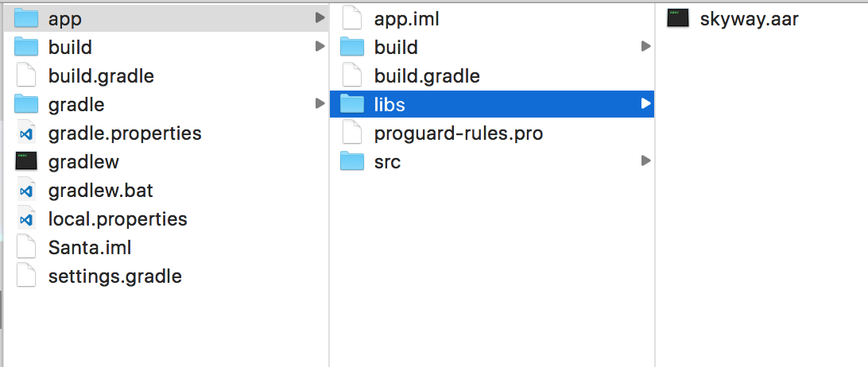Click the proguard-rules.pro document icon
This screenshot has width=868, height=367.
(352, 133)
